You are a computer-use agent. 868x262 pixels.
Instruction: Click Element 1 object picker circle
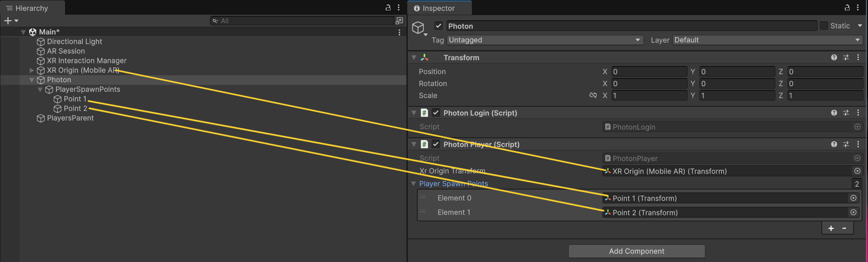click(853, 212)
